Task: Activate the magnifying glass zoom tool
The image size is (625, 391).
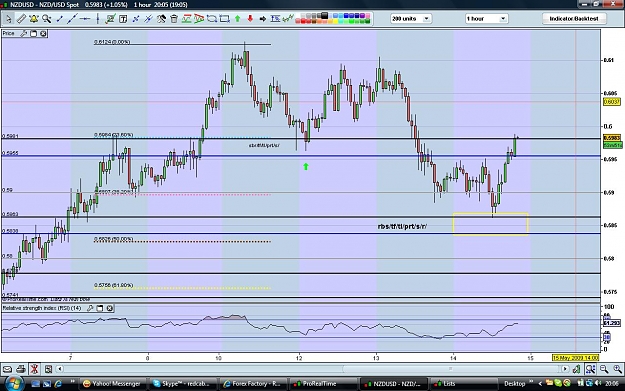Action: pyautogui.click(x=47, y=19)
